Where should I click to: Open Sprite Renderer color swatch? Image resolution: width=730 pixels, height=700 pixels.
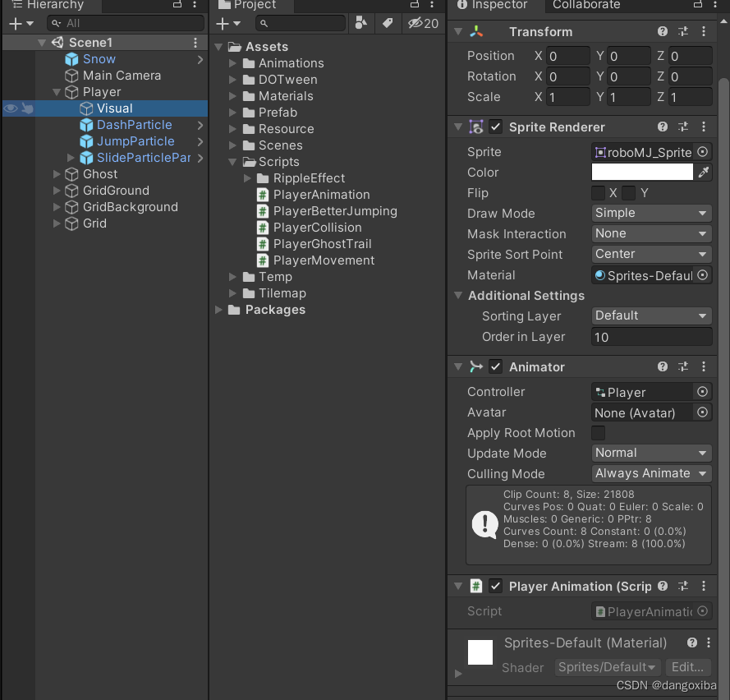[642, 173]
